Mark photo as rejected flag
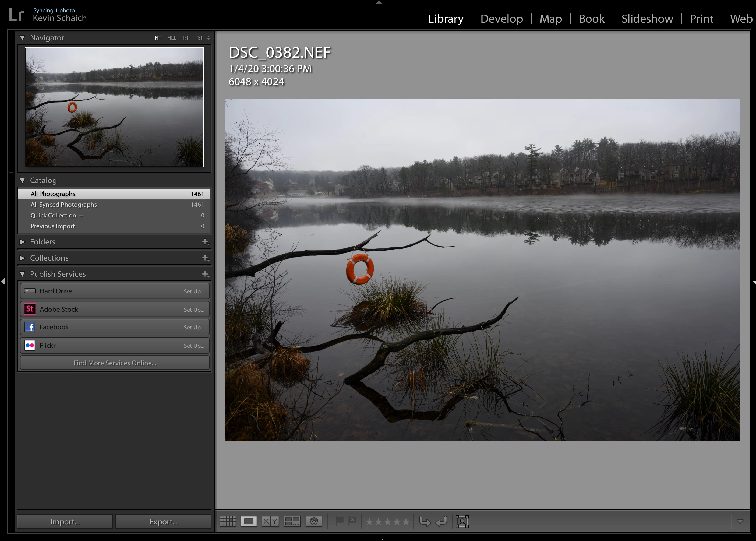Viewport: 756px width, 541px height. (352, 521)
